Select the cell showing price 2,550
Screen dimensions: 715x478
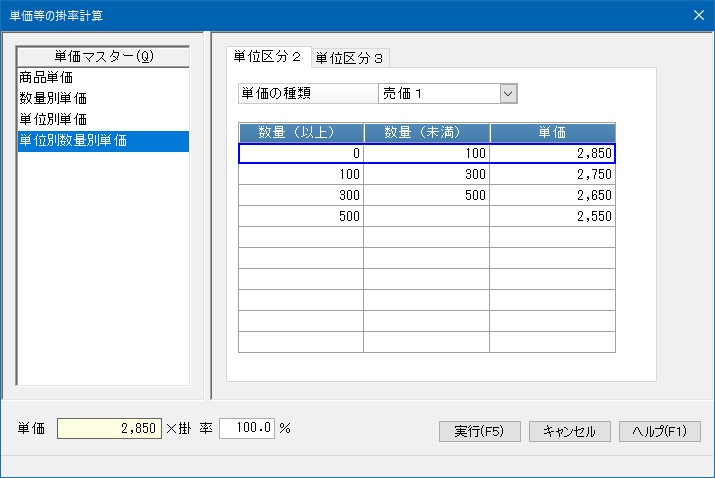(552, 216)
